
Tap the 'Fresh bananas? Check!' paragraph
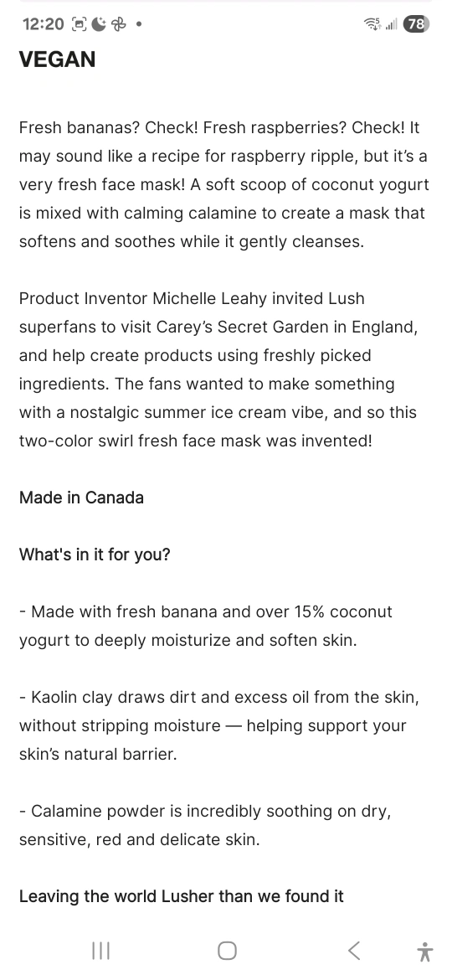[225, 184]
